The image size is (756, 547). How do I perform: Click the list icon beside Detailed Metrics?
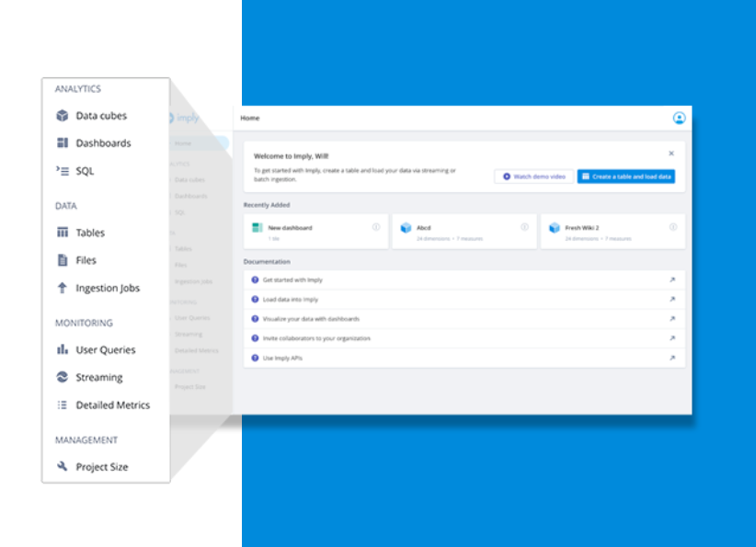[x=63, y=405]
